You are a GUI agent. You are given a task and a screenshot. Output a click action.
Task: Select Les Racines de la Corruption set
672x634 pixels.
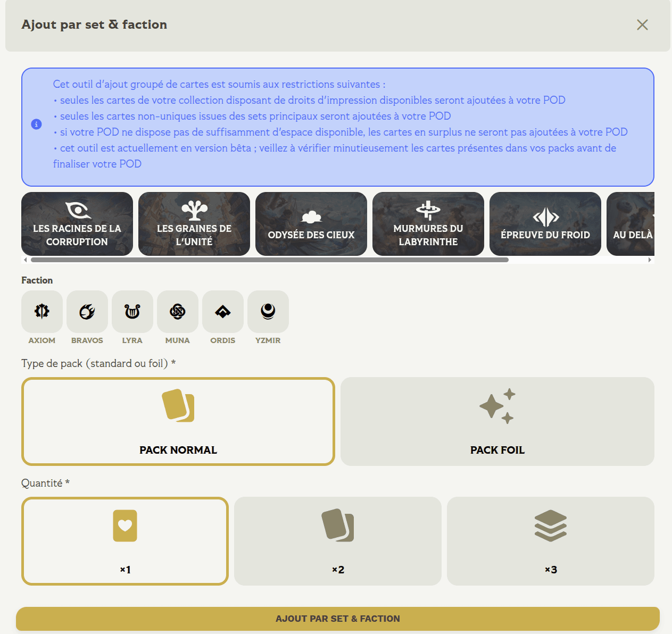pos(77,224)
